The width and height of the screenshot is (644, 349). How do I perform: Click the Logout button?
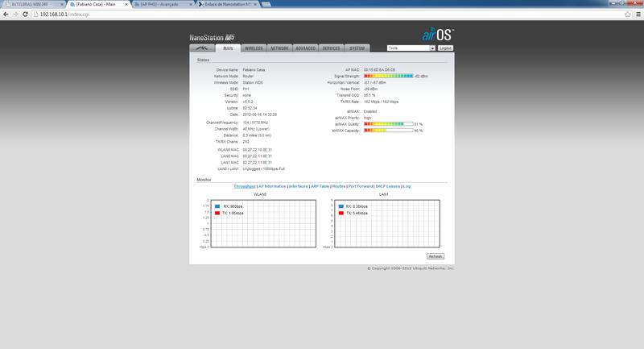[x=445, y=48]
